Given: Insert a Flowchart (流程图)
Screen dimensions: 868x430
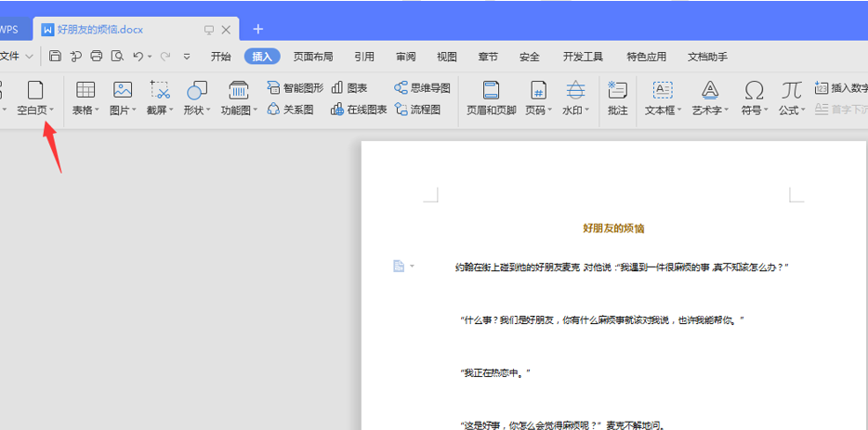Looking at the screenshot, I should [x=417, y=110].
